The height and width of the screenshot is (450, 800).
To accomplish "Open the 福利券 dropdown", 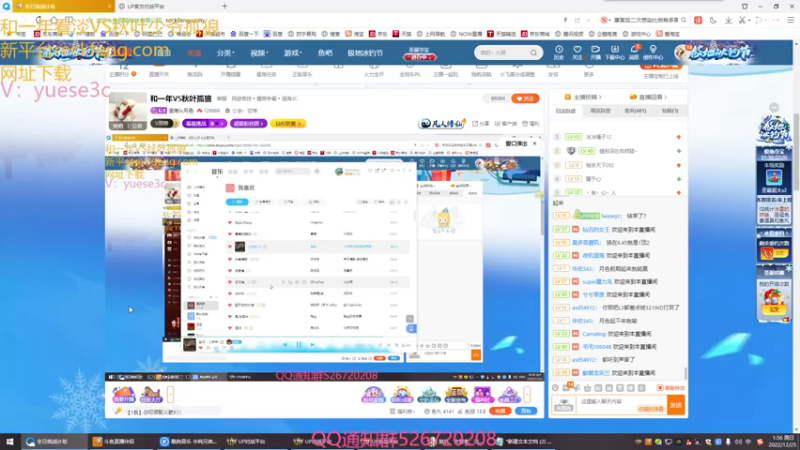I will (403, 411).
